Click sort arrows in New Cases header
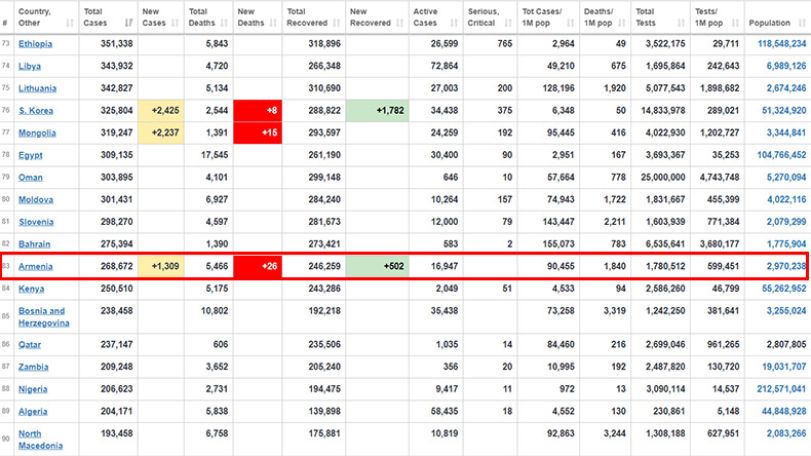811x456 pixels. [x=175, y=23]
